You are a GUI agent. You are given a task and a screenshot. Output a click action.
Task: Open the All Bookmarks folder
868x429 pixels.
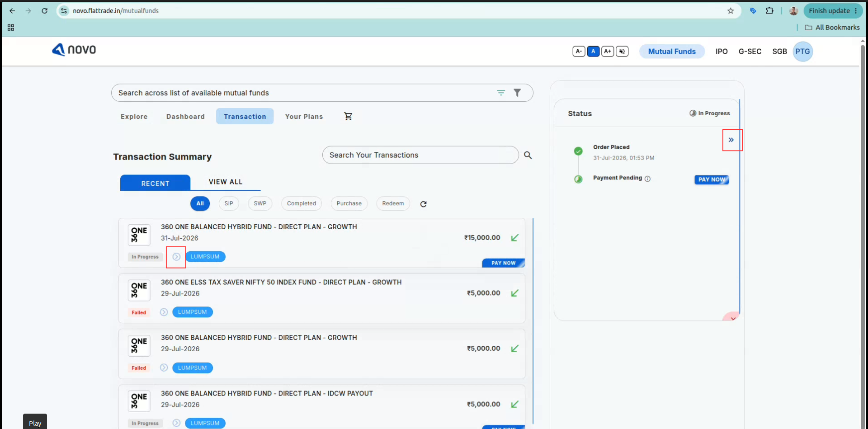point(832,28)
